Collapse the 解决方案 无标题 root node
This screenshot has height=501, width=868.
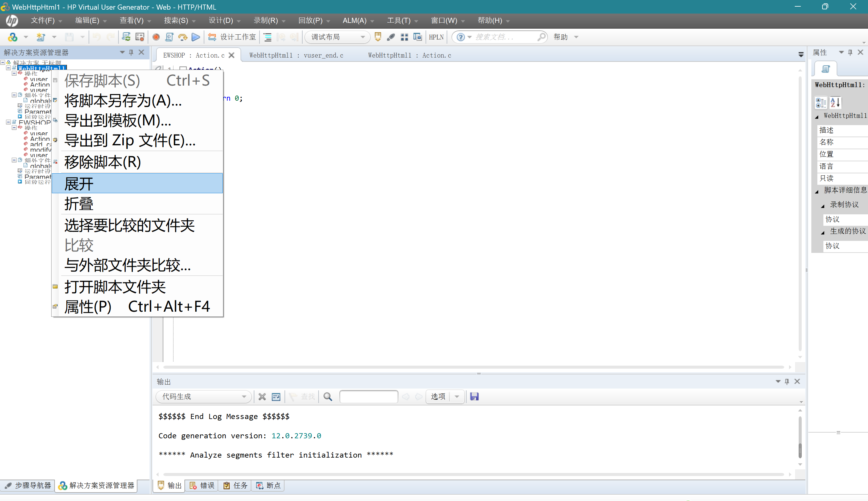point(3,63)
